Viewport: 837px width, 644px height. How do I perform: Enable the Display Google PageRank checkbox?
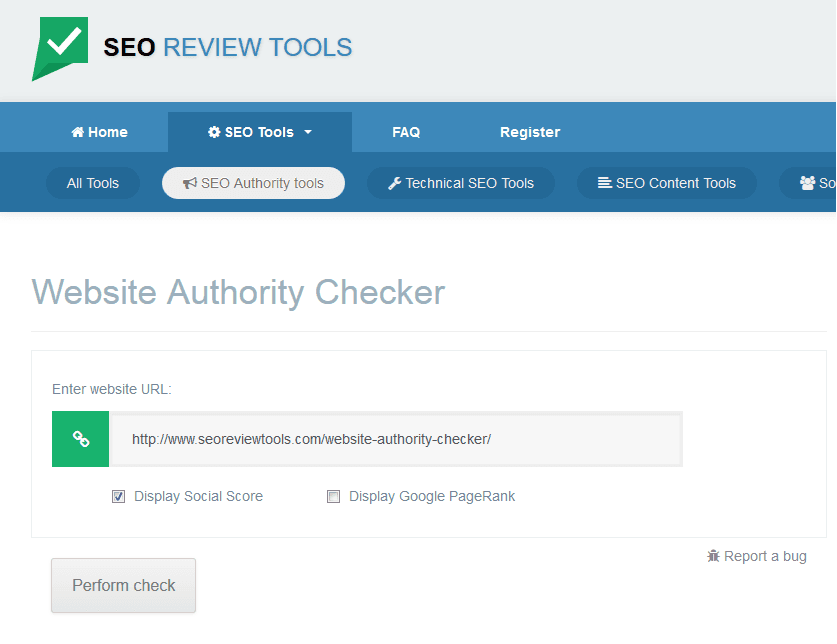click(x=333, y=496)
